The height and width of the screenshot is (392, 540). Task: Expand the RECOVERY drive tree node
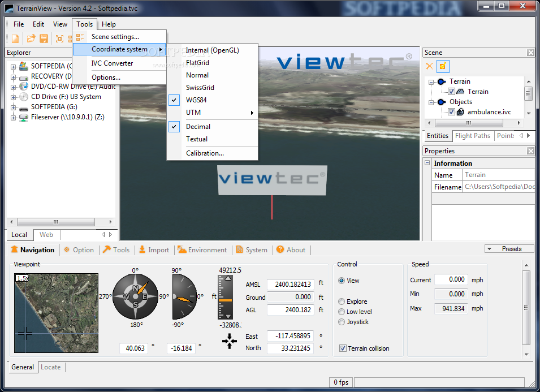click(13, 76)
